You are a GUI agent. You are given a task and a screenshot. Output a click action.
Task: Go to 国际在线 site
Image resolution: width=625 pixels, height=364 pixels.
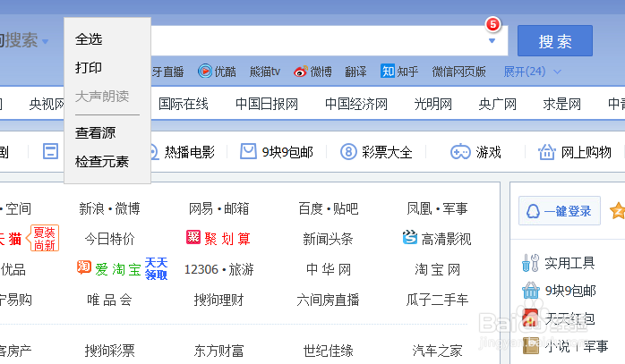184,105
